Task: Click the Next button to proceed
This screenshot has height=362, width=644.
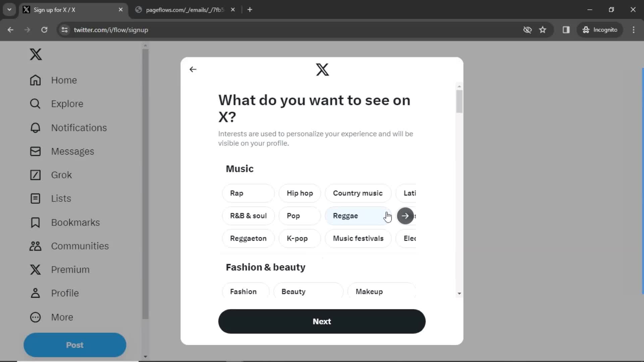Action: tap(322, 321)
